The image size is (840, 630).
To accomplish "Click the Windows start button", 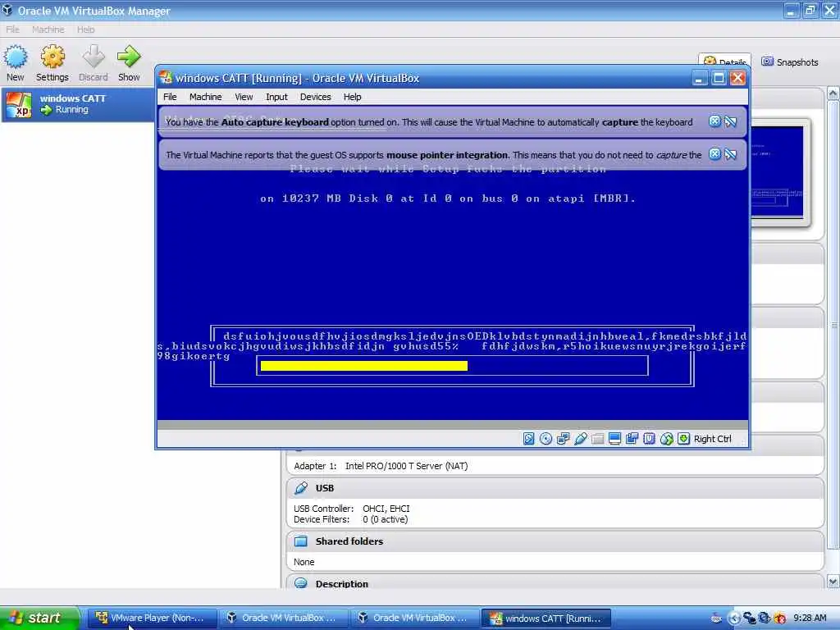I will click(39, 618).
